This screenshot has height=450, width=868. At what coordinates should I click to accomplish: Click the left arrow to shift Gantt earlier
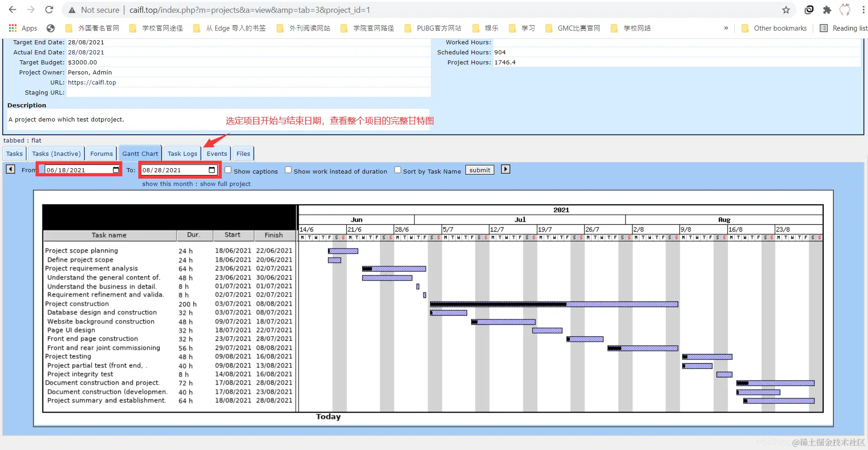(x=10, y=169)
